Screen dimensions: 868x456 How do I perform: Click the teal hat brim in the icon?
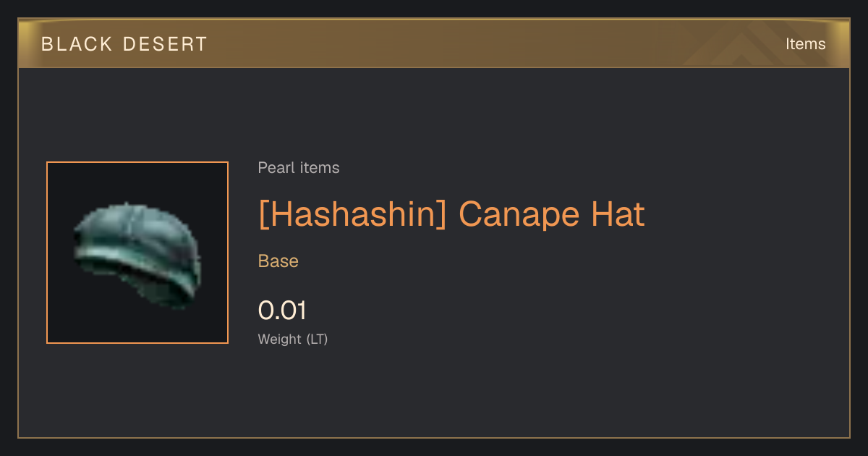[x=134, y=264]
